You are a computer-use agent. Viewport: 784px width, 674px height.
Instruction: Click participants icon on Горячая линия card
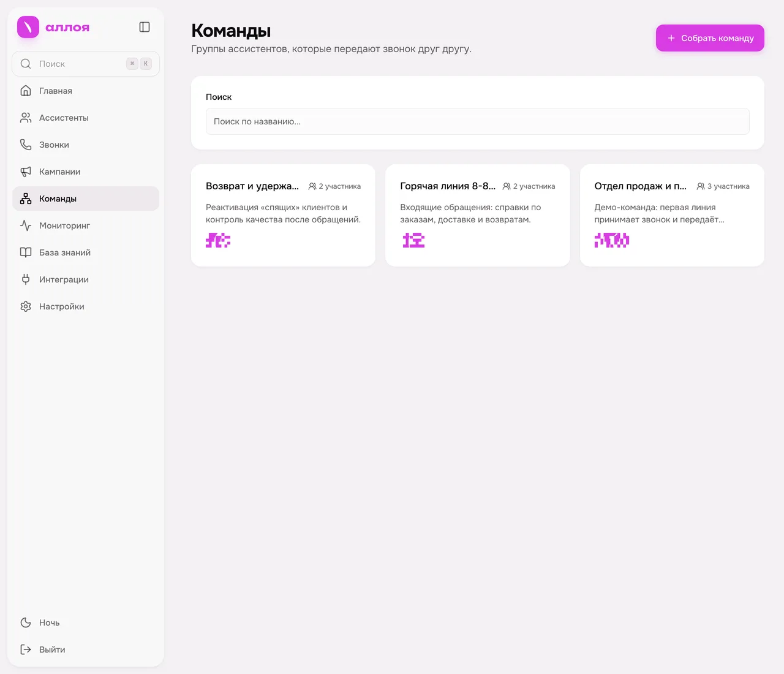507,186
